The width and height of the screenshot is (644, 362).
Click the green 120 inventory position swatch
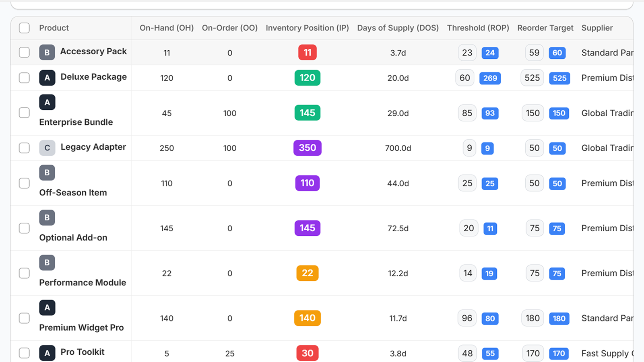307,78
